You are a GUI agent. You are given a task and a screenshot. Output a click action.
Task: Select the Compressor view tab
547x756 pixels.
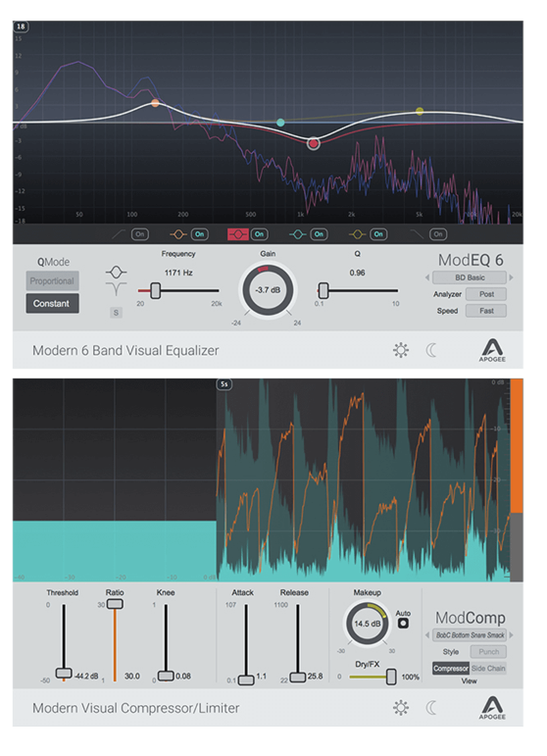451,669
